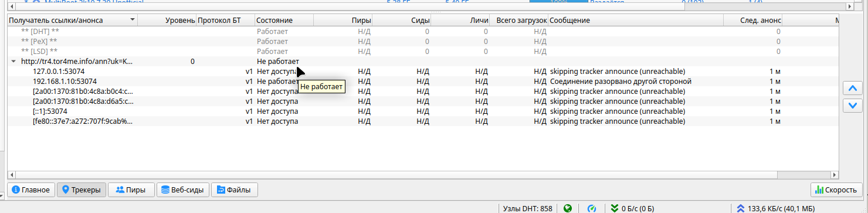Viewport: 868px width, 213px height.
Task: Sort by Личи column header
Action: [460, 21]
